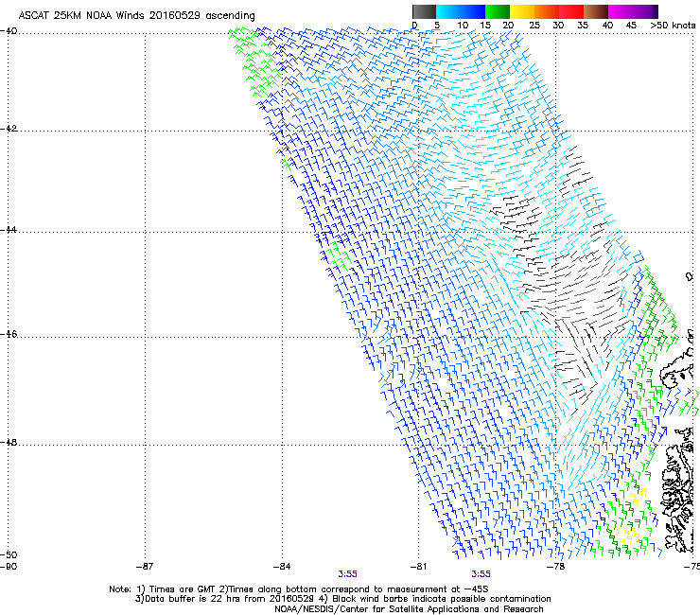The image size is (700, 615).
Task: Click the green 15-20 knots legend band
Action: 498,11
